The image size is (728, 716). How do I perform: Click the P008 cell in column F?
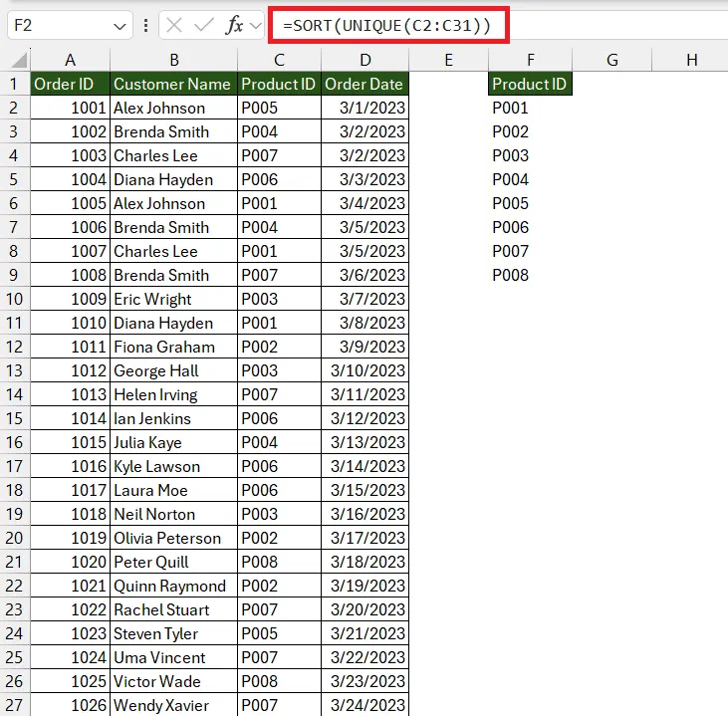pos(530,275)
